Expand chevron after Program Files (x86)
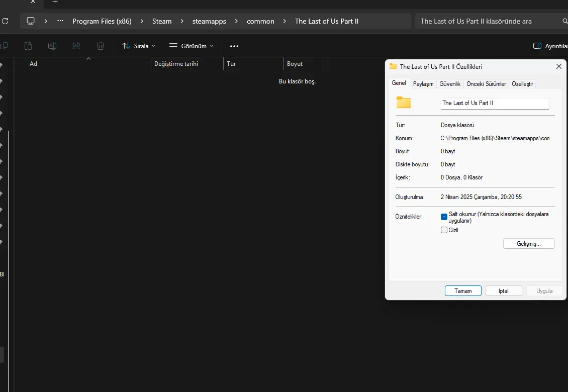 point(142,22)
